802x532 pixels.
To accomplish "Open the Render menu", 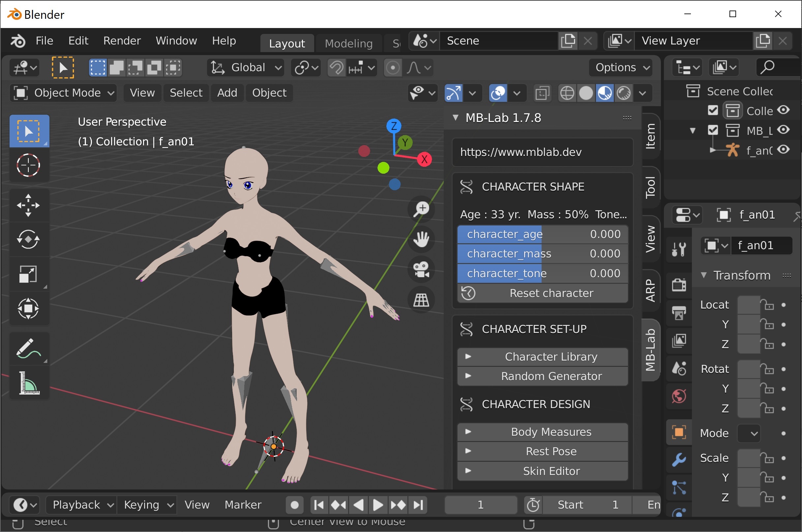I will (x=122, y=41).
